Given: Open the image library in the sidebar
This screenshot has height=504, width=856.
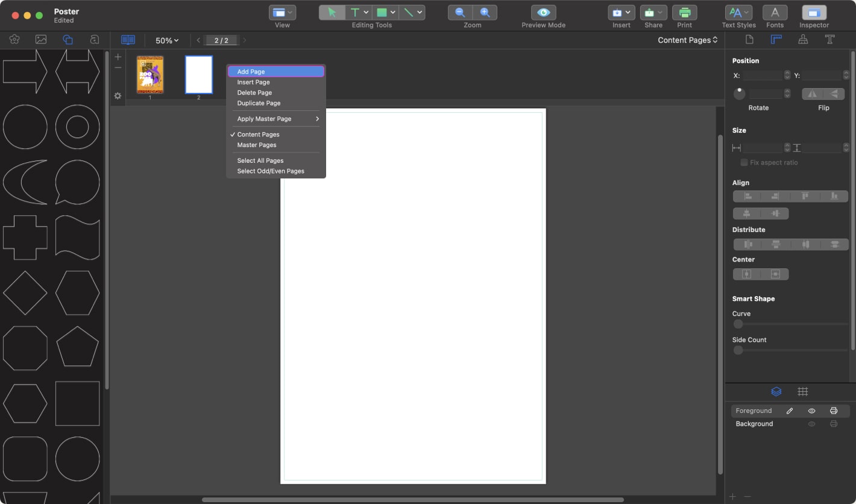Looking at the screenshot, I should 41,39.
